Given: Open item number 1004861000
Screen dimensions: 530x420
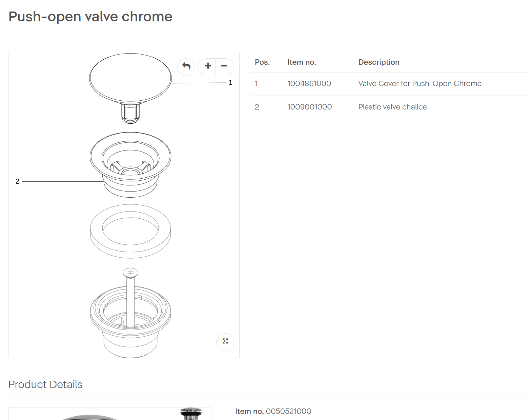Looking at the screenshot, I should click(x=309, y=84).
